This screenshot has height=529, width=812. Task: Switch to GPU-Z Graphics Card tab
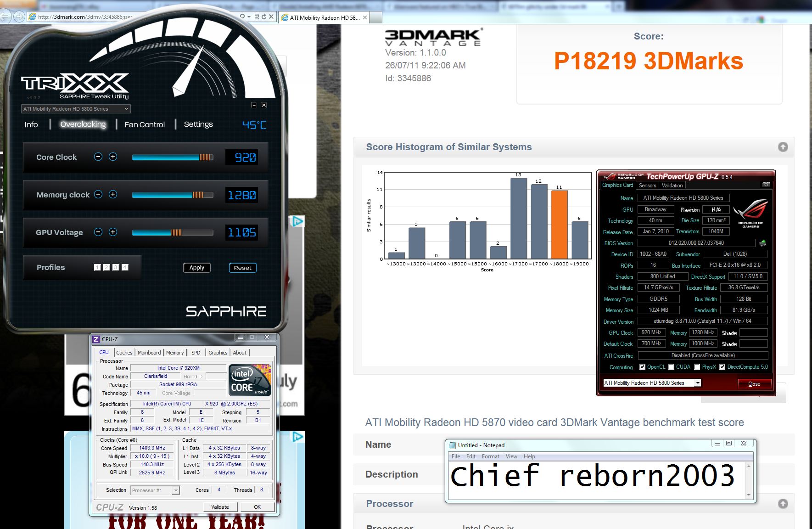(618, 185)
